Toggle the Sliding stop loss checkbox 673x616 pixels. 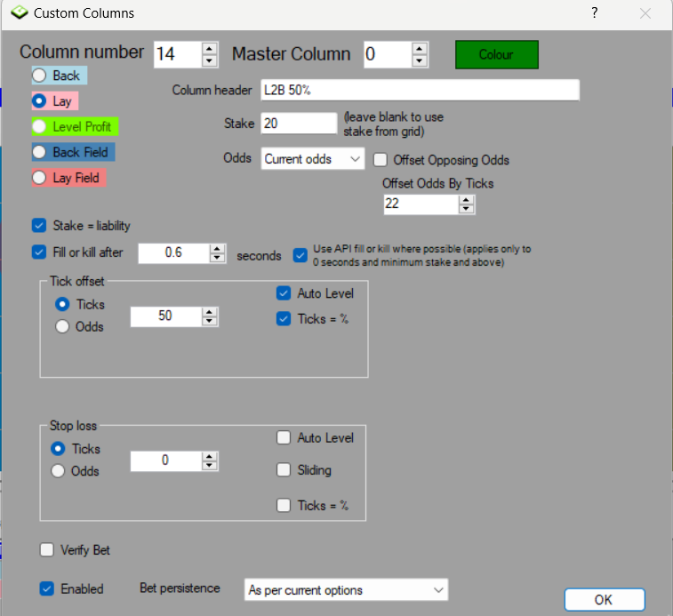284,470
